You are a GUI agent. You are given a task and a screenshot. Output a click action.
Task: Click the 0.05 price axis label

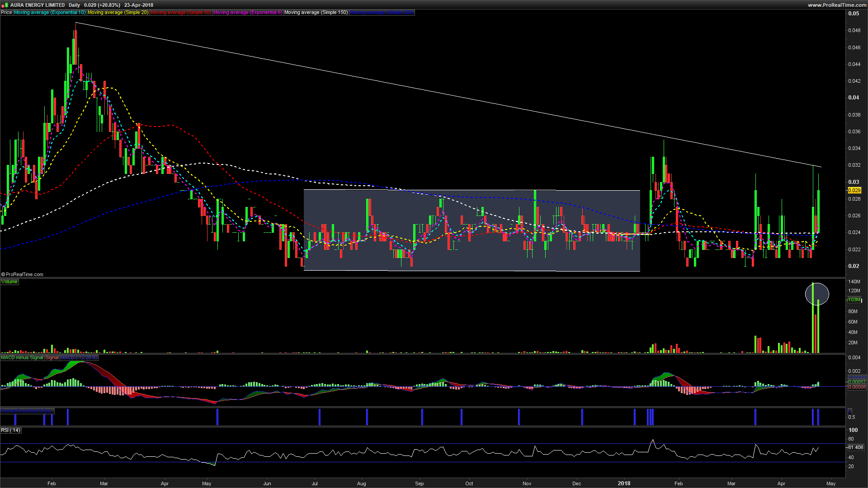click(x=854, y=14)
